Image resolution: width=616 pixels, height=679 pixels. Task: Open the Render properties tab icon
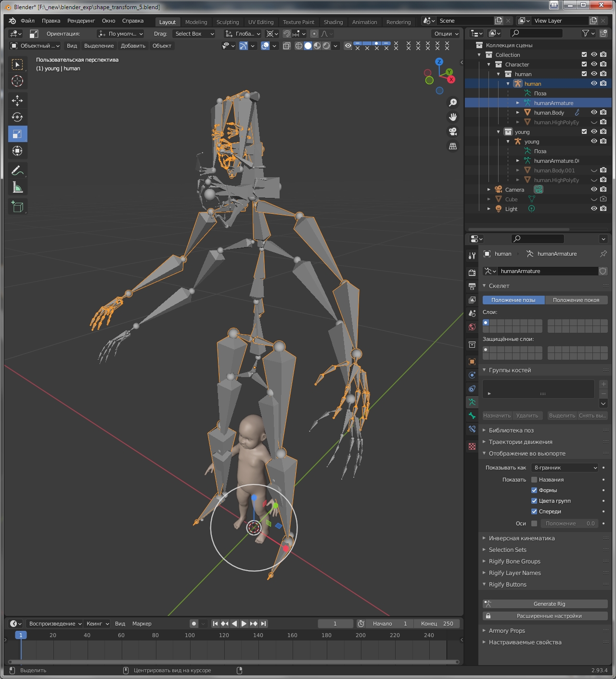pyautogui.click(x=472, y=273)
